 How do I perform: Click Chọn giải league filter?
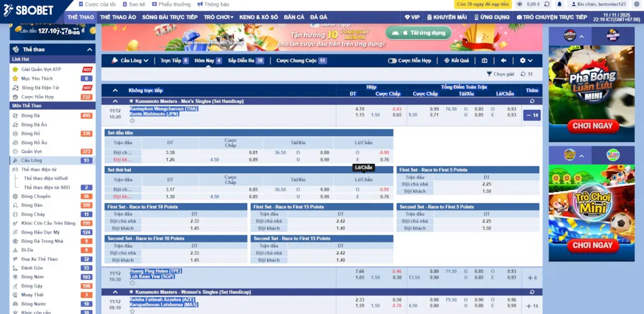pyautogui.click(x=500, y=74)
